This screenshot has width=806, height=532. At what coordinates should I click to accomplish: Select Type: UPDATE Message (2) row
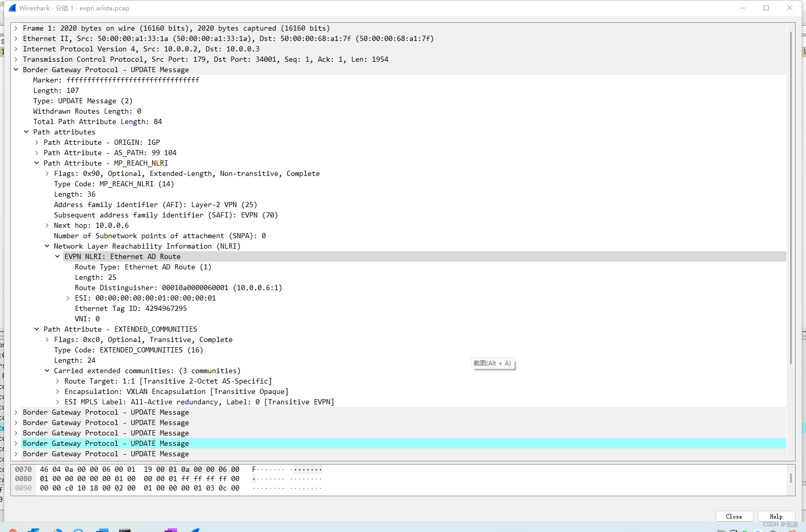399,101
